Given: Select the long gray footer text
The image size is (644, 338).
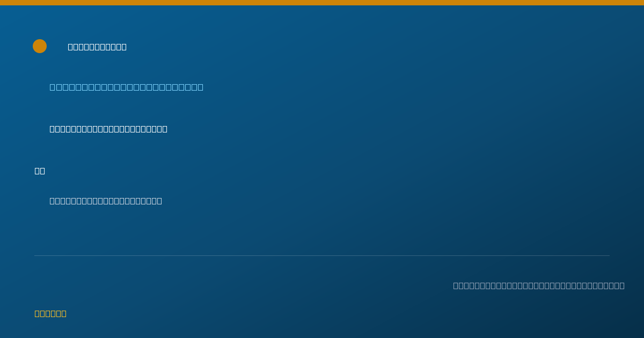Looking at the screenshot, I should (x=539, y=285).
